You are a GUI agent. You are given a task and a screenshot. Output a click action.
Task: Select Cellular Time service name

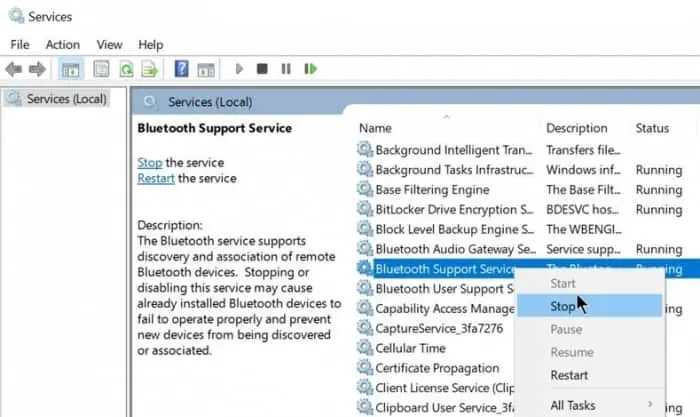coord(410,348)
